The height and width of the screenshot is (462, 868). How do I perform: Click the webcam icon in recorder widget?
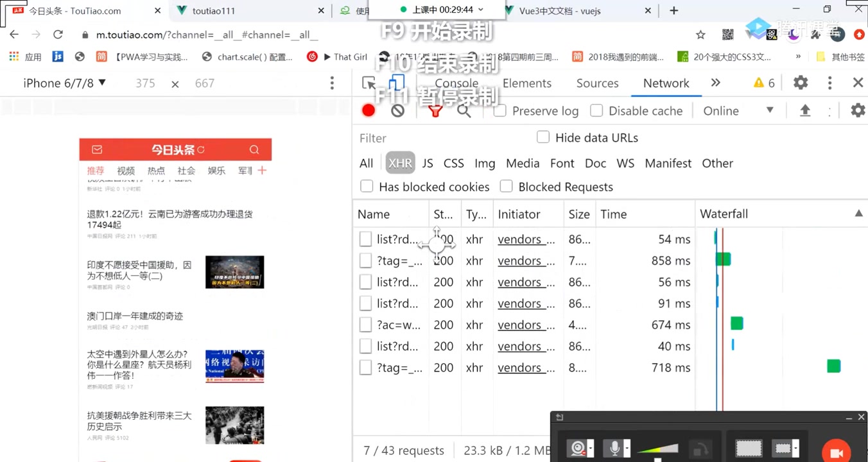coord(578,449)
